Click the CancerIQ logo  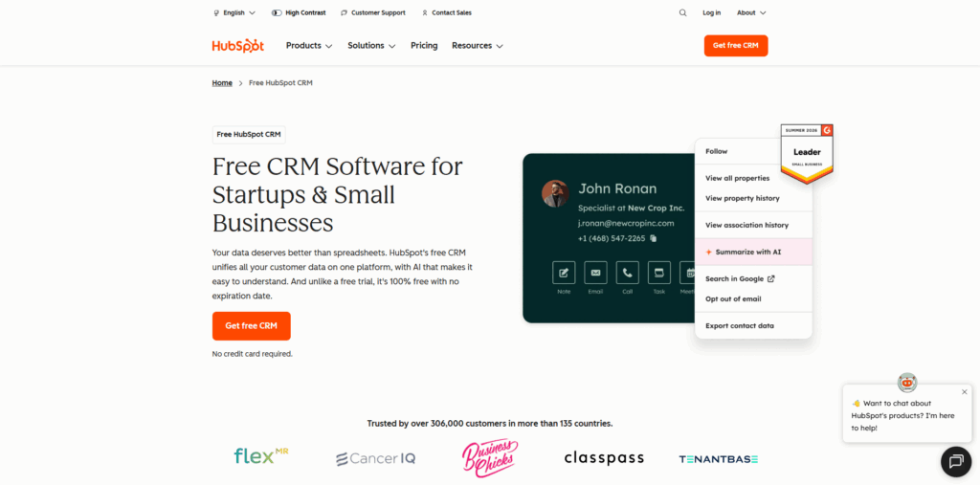375,459
